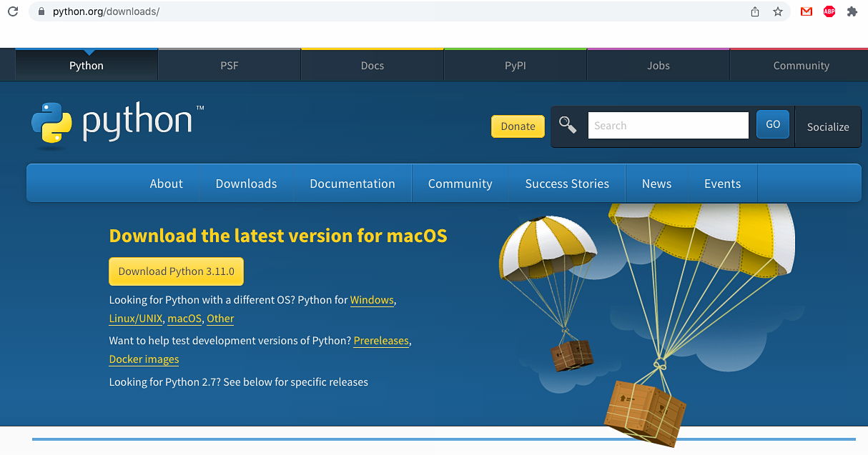868x455 pixels.
Task: Select the Python top tab
Action: 87,65
